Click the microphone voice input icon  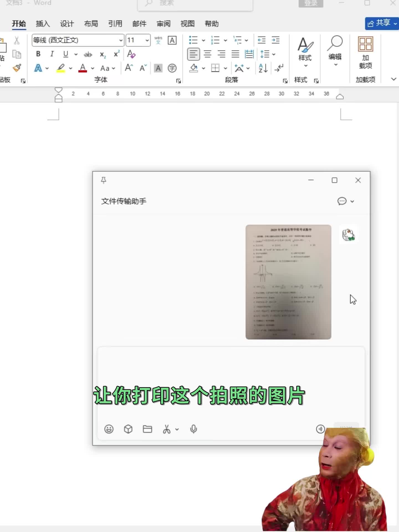tap(193, 429)
